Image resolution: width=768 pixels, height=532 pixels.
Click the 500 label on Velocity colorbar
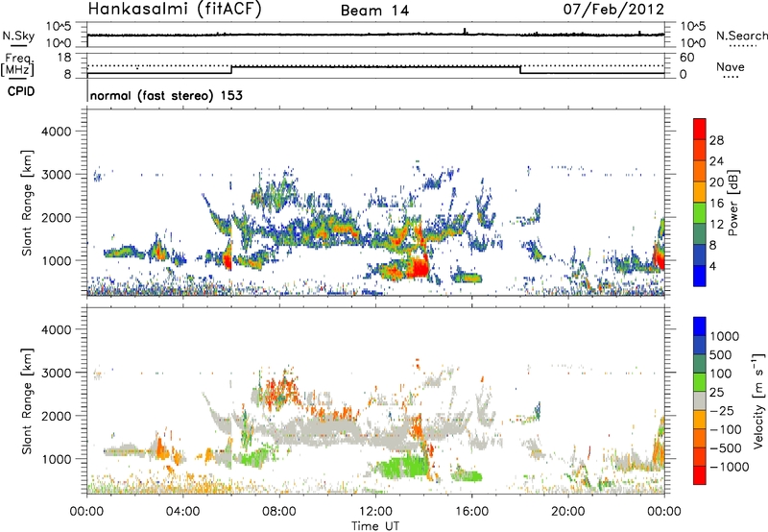[x=721, y=354]
